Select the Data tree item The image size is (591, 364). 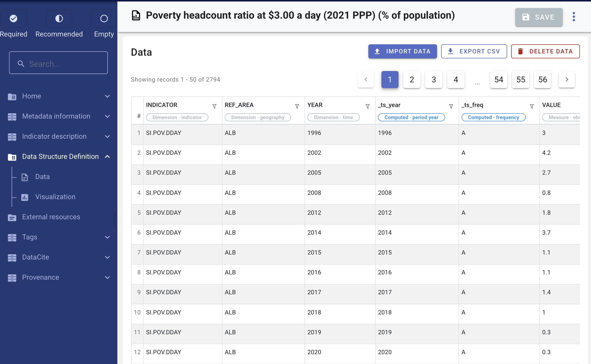pos(42,177)
